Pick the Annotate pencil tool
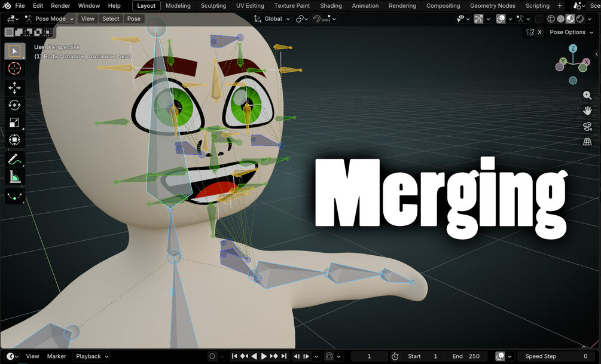601x364 pixels. (15, 159)
